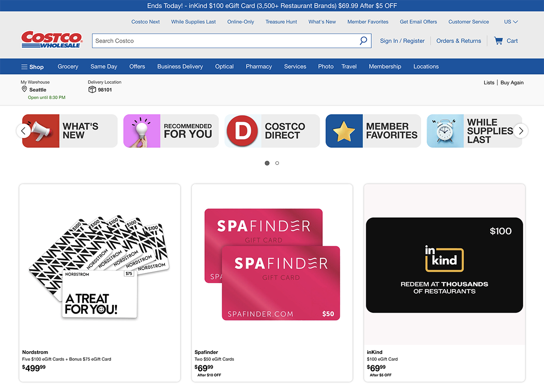Click the inKind product title

click(x=375, y=352)
